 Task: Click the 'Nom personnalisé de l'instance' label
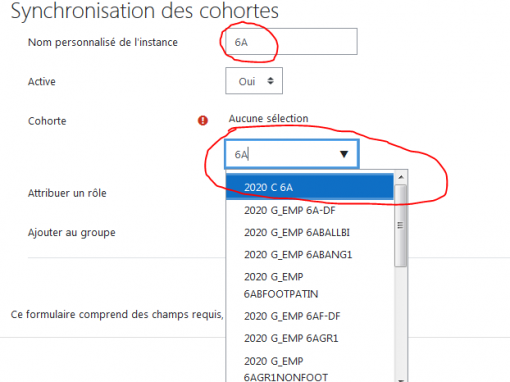click(103, 42)
